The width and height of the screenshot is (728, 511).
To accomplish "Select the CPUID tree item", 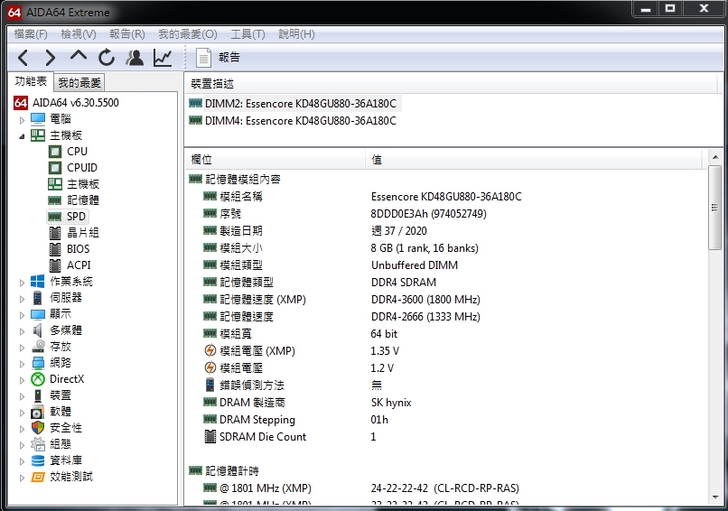I will [x=82, y=167].
